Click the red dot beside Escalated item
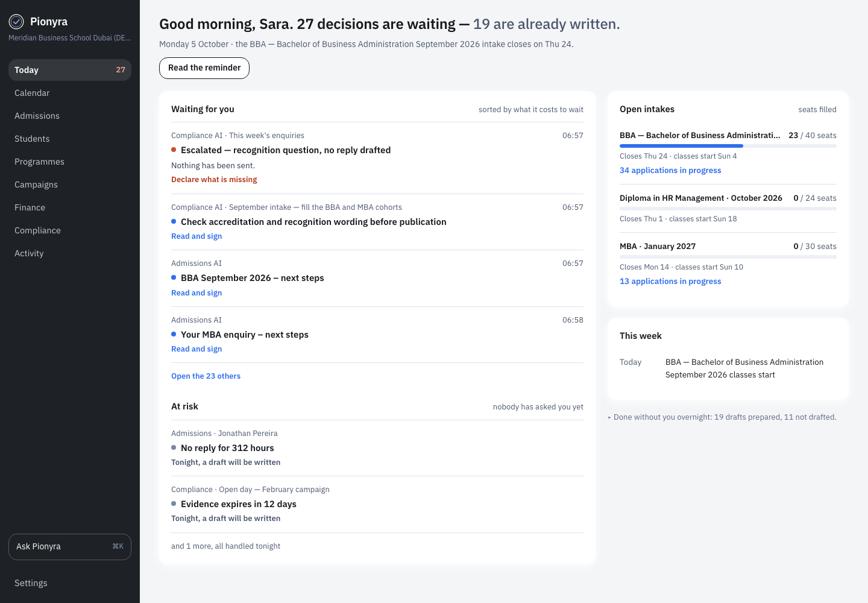 (x=174, y=150)
